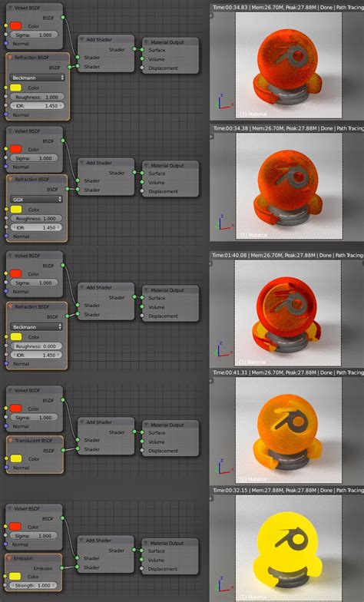The height and width of the screenshot is (602, 364).
Task: Click BSDF output socket of GGX Refraction node
Action: pos(68,189)
